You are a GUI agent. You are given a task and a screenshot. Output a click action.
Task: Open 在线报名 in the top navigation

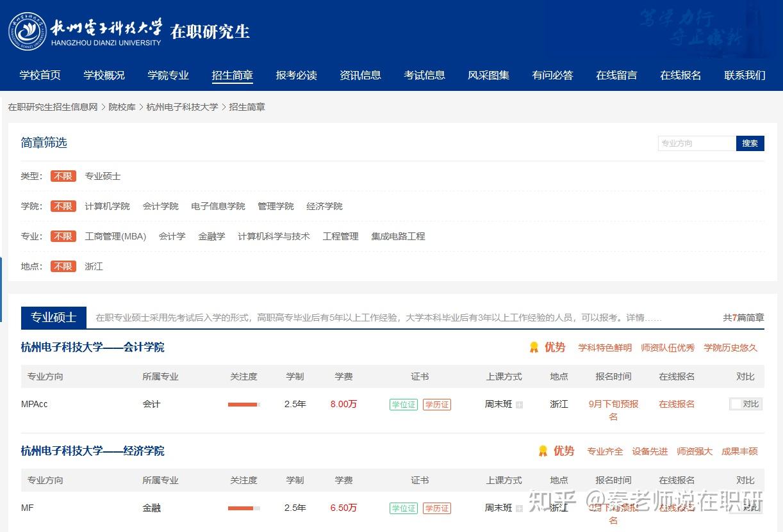(x=681, y=75)
